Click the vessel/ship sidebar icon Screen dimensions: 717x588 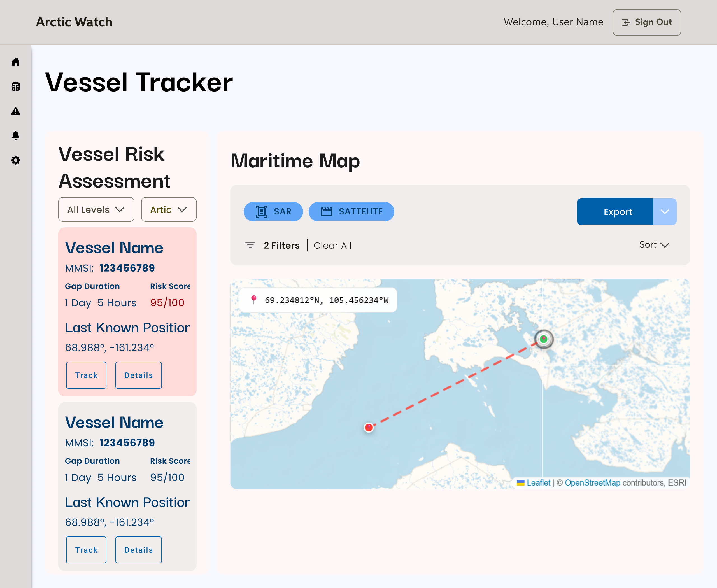pyautogui.click(x=16, y=86)
